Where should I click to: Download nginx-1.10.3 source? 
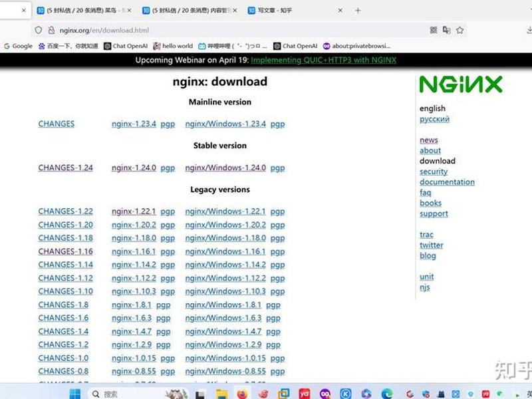(x=134, y=291)
